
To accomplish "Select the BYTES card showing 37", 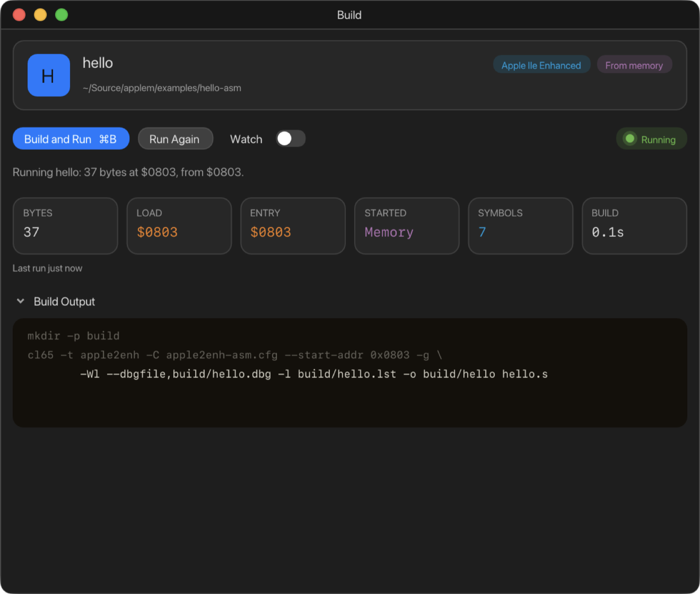I will click(x=65, y=226).
